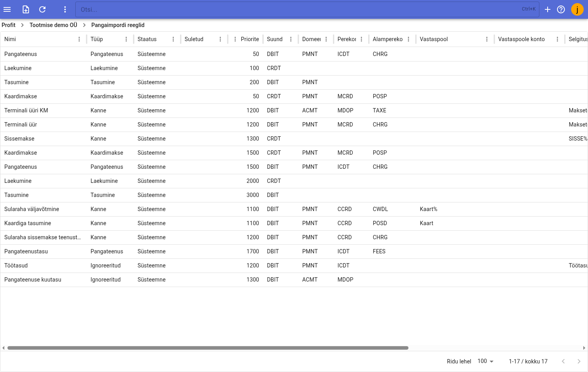Open the hamburger main menu

7,9
